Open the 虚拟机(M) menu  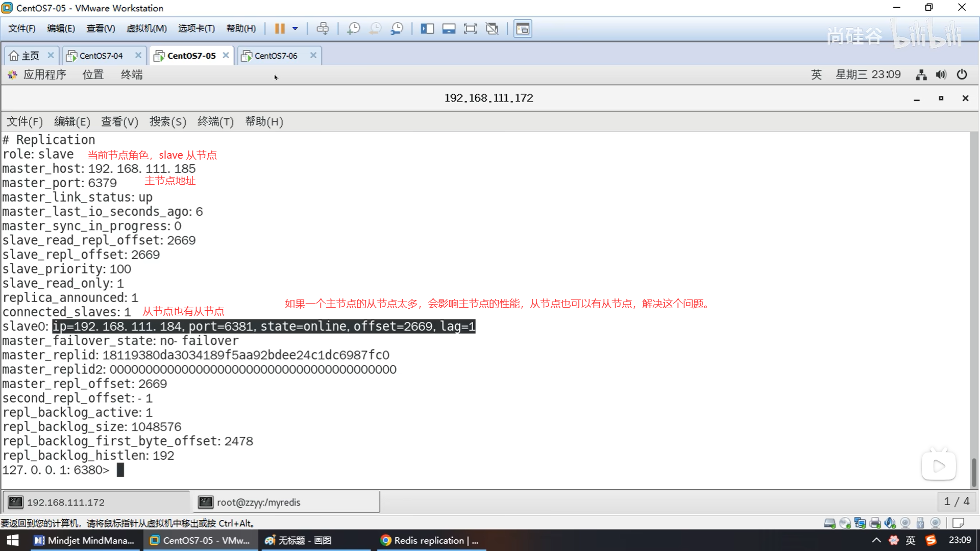pyautogui.click(x=146, y=29)
